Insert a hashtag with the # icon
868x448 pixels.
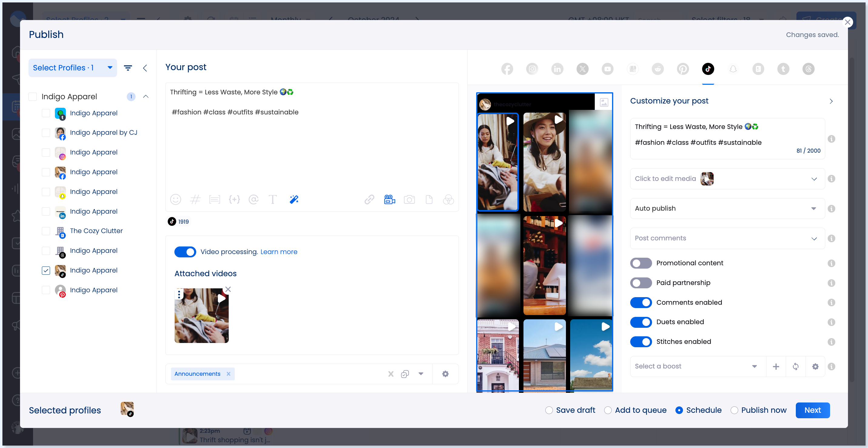pos(195,199)
